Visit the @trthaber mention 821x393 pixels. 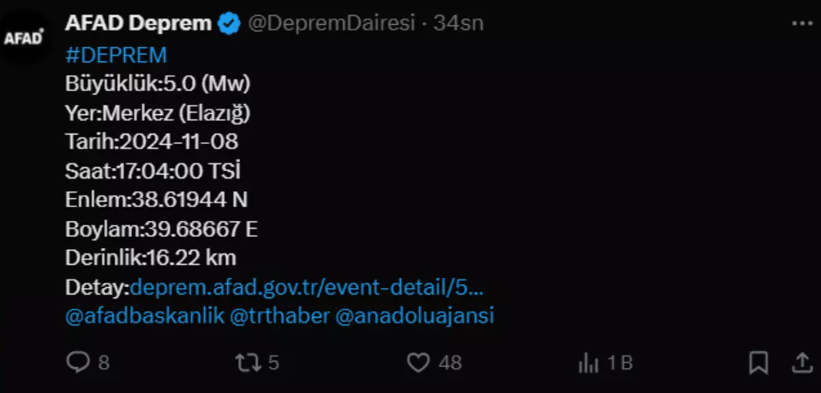[x=280, y=316]
